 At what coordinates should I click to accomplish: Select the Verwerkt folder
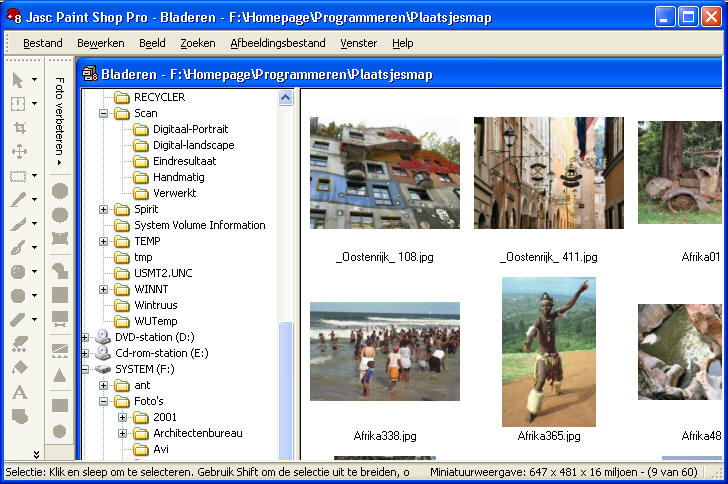click(x=175, y=193)
